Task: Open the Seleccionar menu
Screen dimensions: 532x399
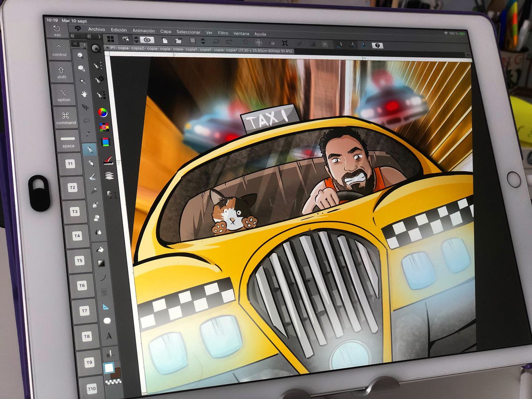Action: point(188,32)
